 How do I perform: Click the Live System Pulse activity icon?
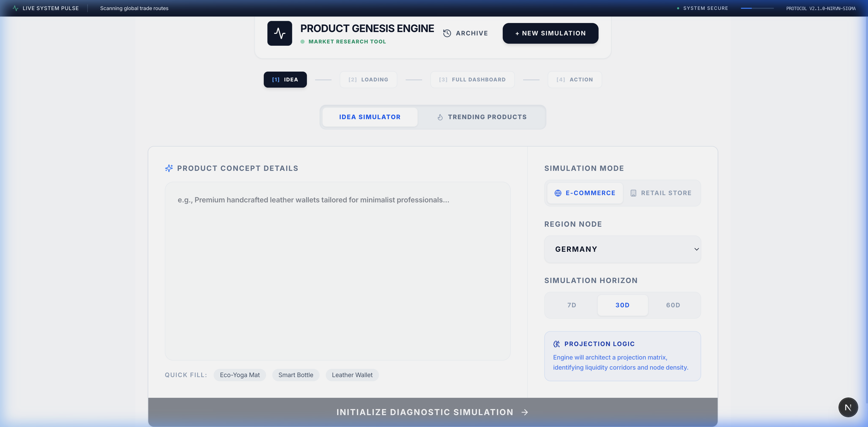[x=16, y=8]
